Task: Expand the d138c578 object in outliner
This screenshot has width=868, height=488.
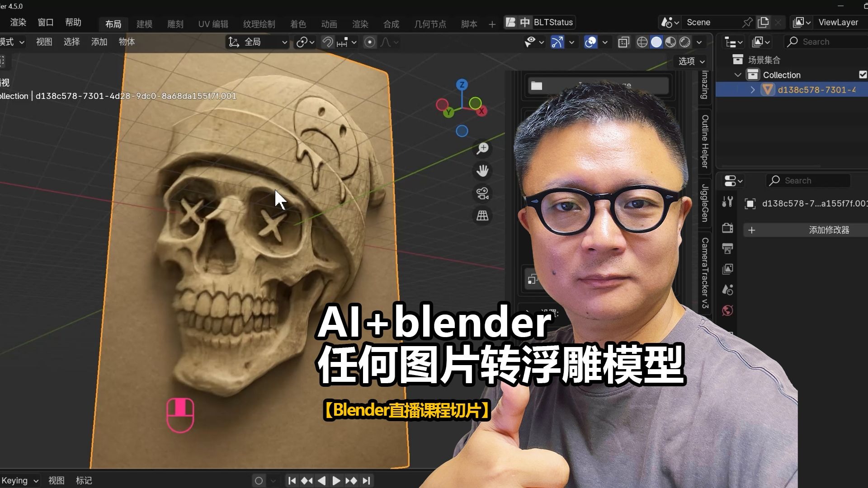Action: (753, 90)
